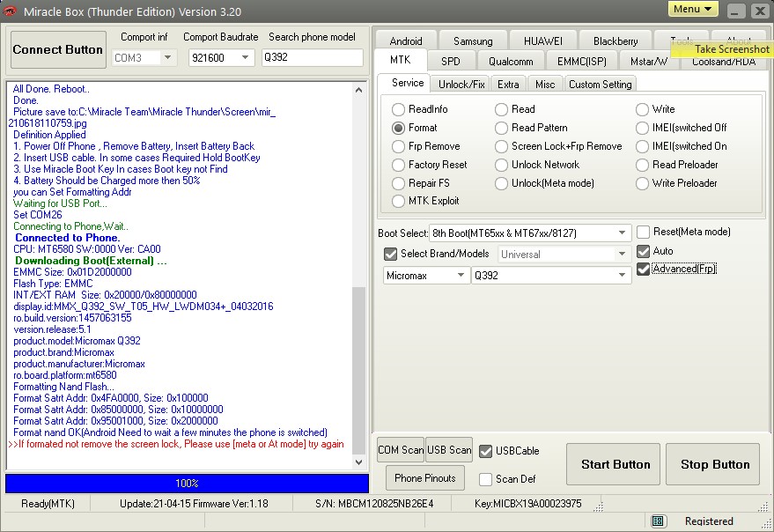Image resolution: width=774 pixels, height=532 pixels.
Task: Click the 'Connected to Phone.' log line
Action: tap(67, 238)
